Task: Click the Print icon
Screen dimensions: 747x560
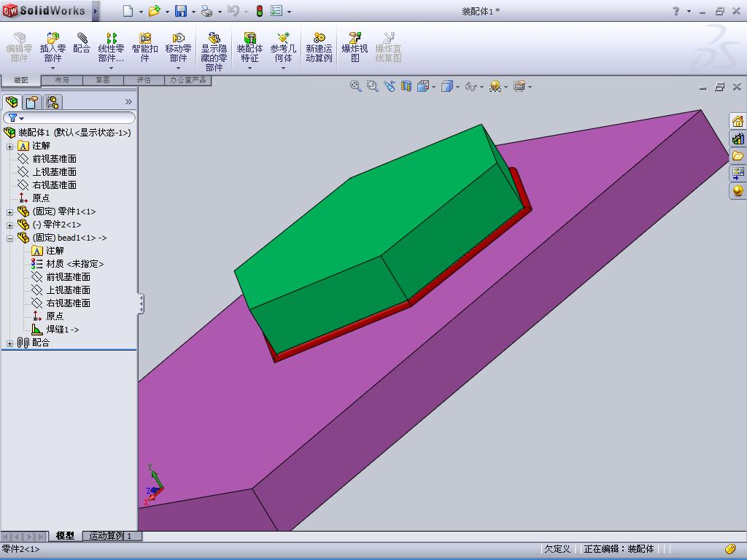Action: 206,10
